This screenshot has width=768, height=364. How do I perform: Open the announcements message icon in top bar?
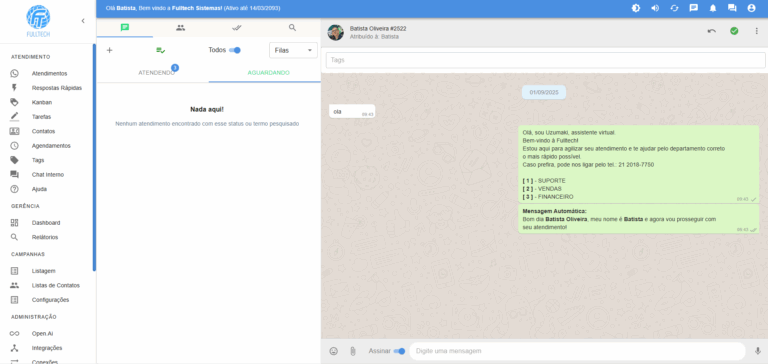694,8
